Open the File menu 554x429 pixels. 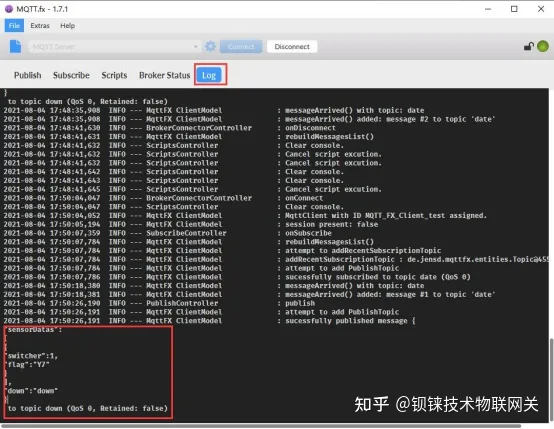click(x=14, y=25)
